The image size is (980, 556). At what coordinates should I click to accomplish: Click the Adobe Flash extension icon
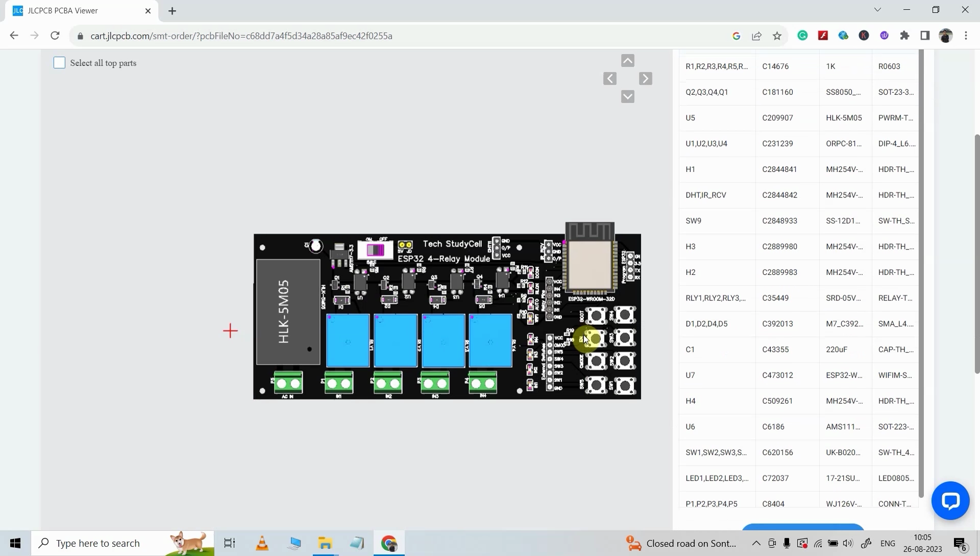(x=823, y=36)
